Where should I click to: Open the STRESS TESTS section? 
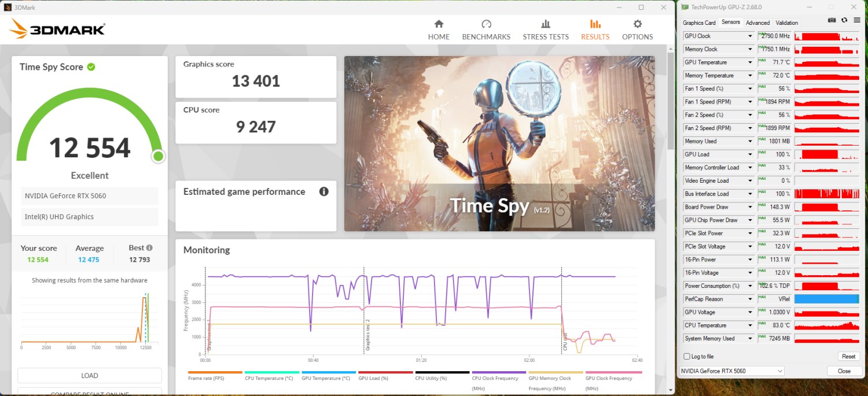click(x=546, y=29)
